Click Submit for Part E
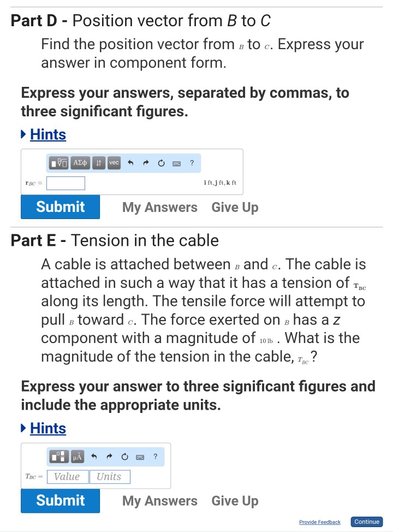The height and width of the screenshot is (532, 393). coord(60,500)
